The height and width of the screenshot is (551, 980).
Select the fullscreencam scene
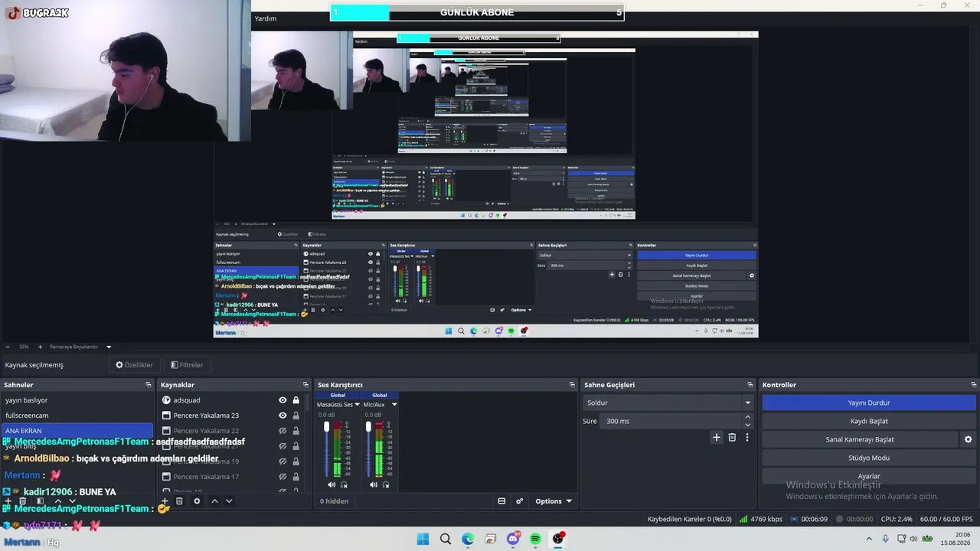tap(77, 416)
